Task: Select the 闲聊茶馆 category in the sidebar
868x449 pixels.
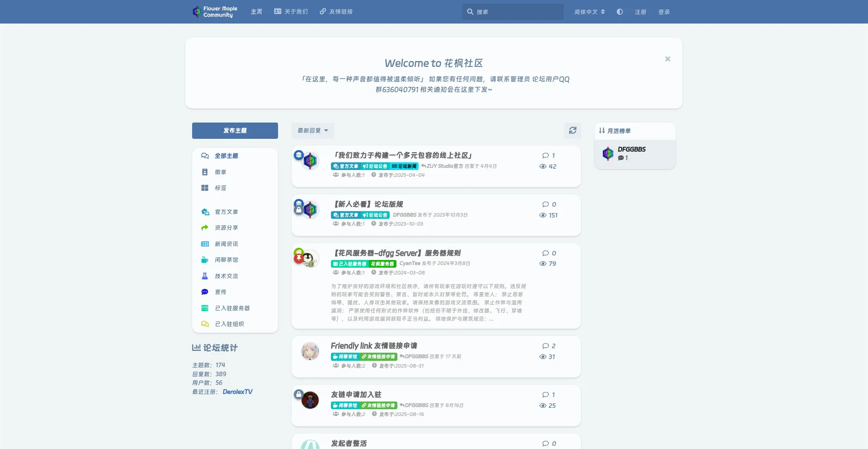Action: click(x=226, y=260)
